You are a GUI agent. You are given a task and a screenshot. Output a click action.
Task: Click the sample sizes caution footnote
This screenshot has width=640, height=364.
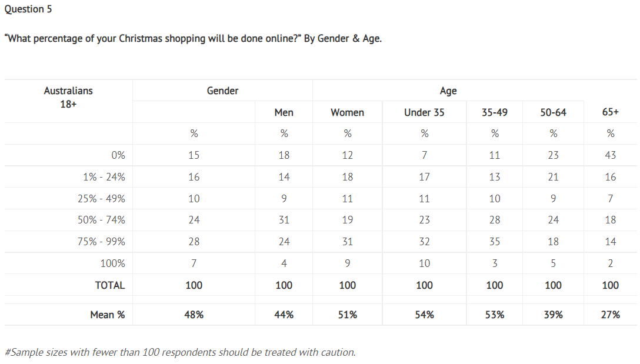coord(180,352)
